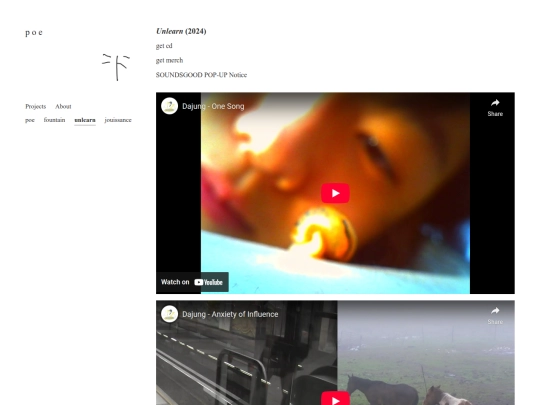Open the Dajung - Anxiety of Influence title
Image resolution: width=540 pixels, height=405 pixels.
tap(230, 314)
